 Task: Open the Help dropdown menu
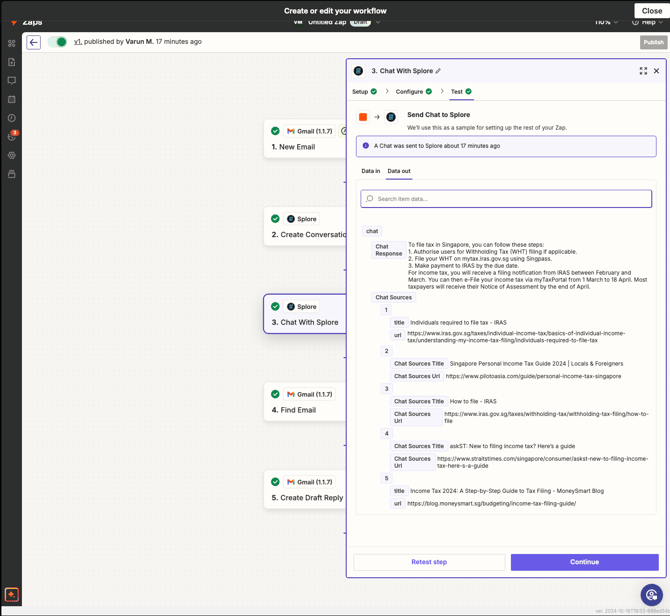647,22
